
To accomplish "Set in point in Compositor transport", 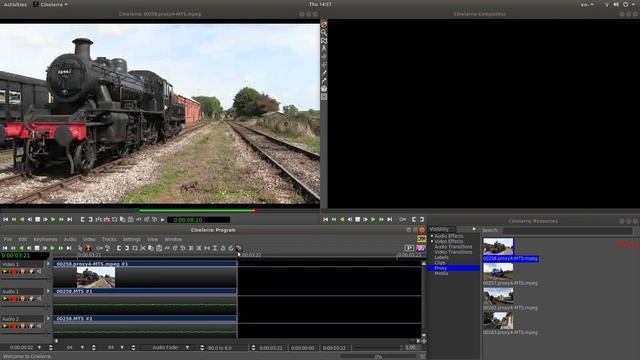I will [414, 220].
